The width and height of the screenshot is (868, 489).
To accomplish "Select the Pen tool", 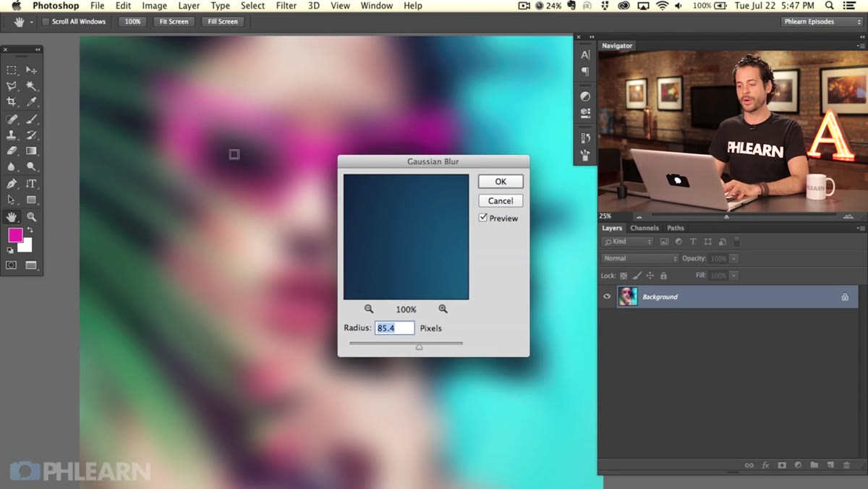I will coord(12,184).
